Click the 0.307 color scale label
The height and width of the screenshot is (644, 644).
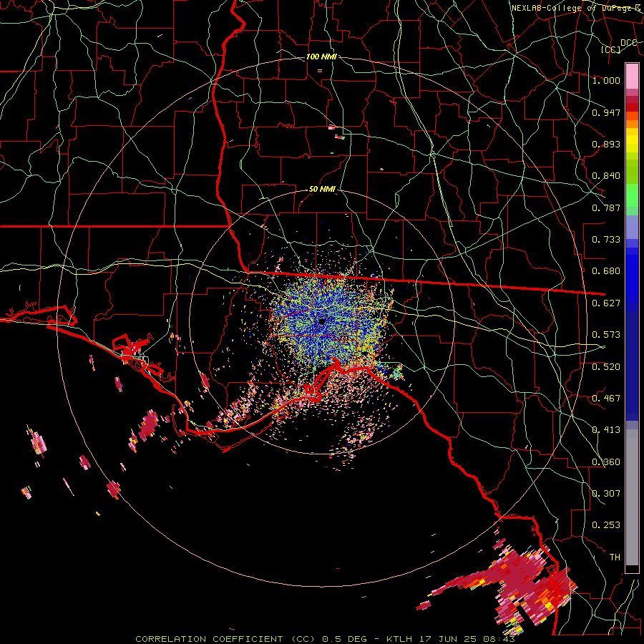click(x=606, y=494)
